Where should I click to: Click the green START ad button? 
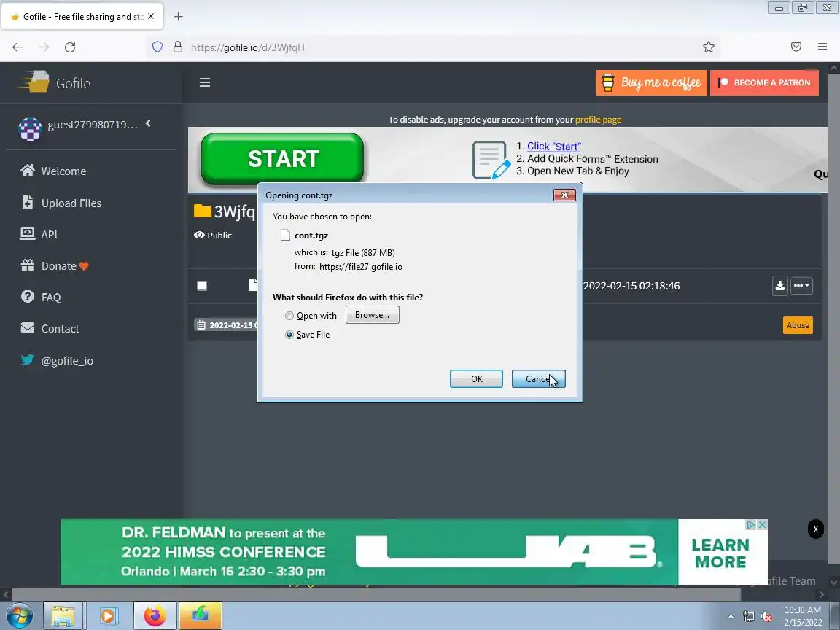coord(282,158)
